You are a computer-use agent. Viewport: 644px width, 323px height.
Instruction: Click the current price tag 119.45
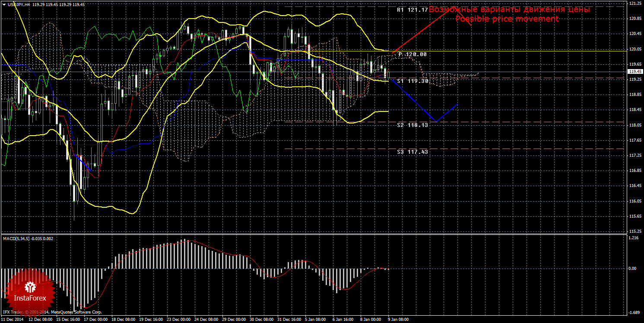pos(636,72)
